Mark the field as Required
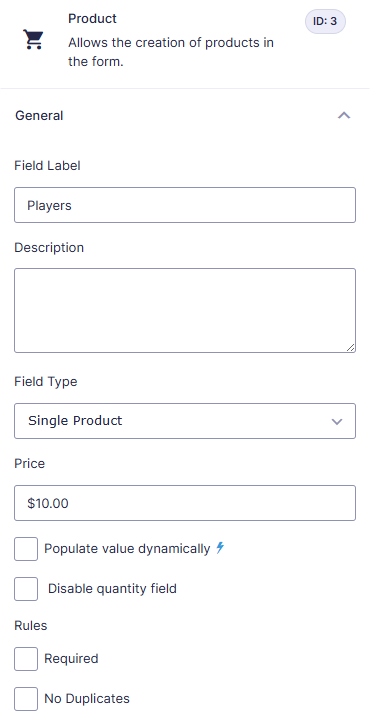370x718 pixels. (26, 659)
